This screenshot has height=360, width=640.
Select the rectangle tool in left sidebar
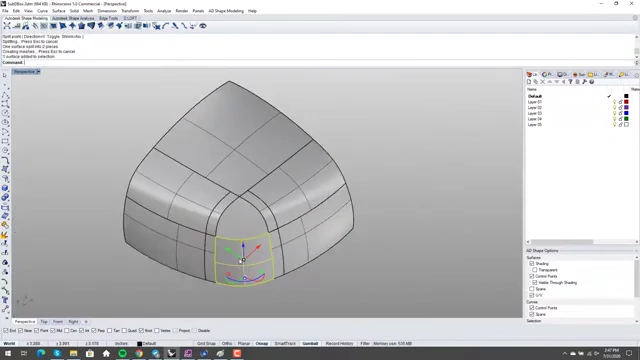5,141
